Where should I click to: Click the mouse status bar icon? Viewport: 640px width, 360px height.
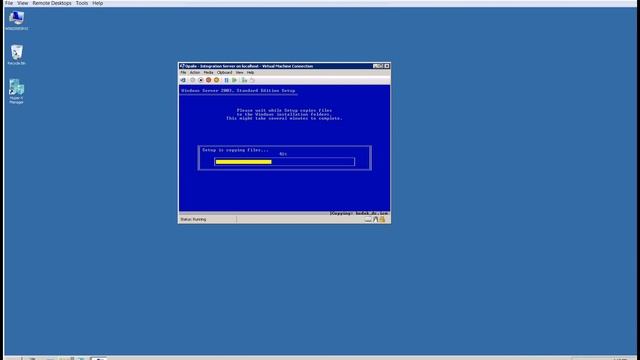coord(376,220)
